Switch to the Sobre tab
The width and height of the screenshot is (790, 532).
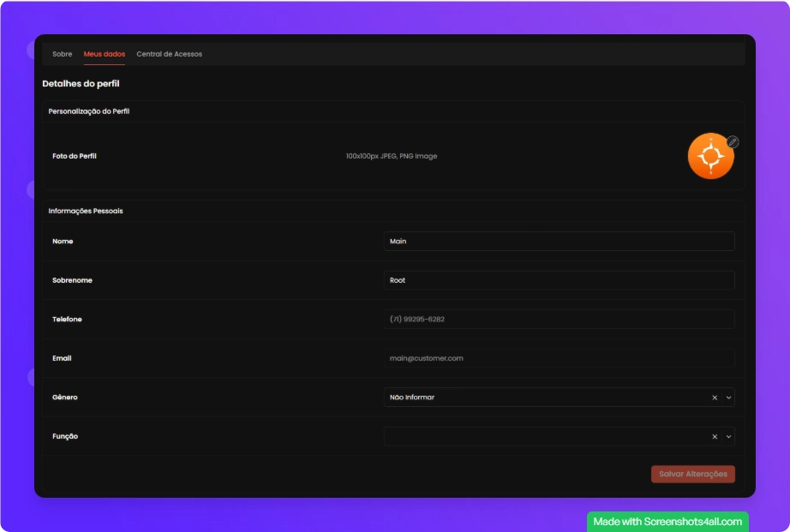[63, 54]
